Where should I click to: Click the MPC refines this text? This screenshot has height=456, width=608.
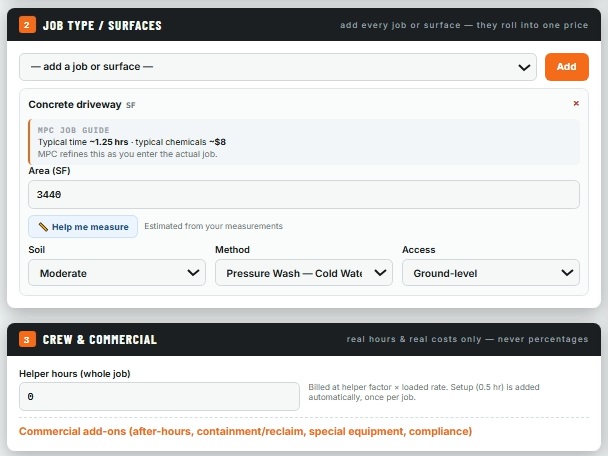coord(127,154)
